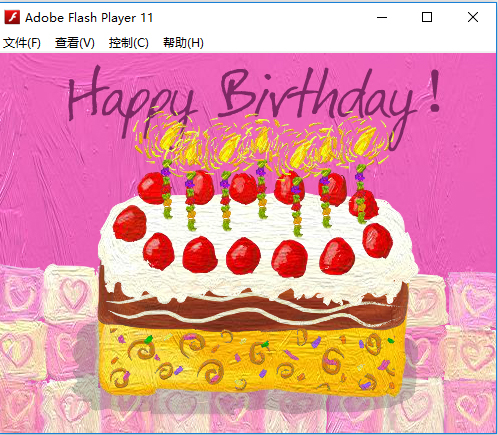The width and height of the screenshot is (498, 435).
Task: Open the 查看(V) menu
Action: coord(75,43)
